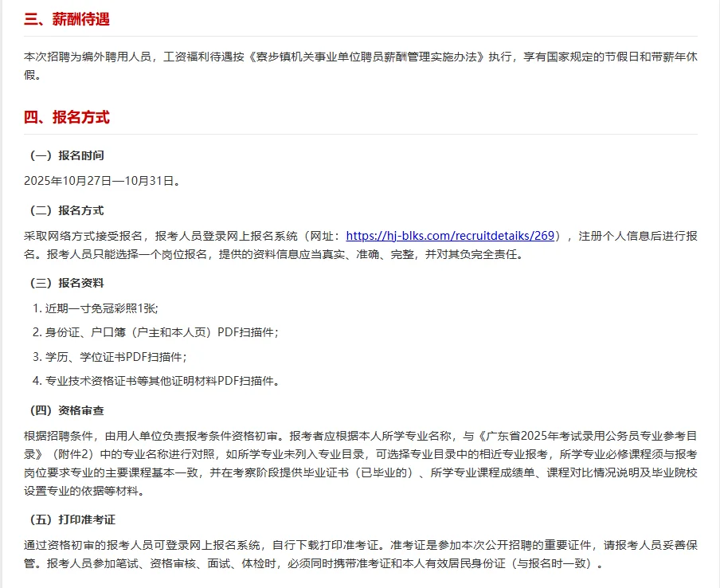The height and width of the screenshot is (588, 720).
Task: Open the hj-blks.com registration system link
Action: click(x=450, y=236)
